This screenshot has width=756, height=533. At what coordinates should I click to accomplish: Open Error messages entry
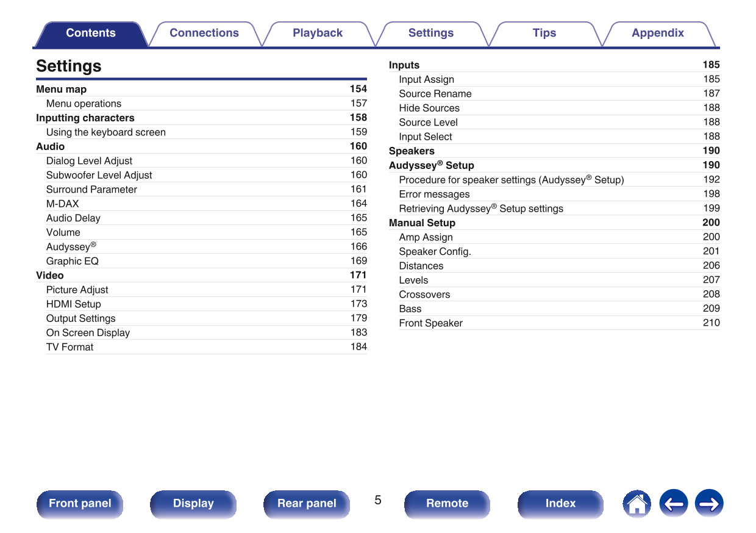tap(434, 195)
